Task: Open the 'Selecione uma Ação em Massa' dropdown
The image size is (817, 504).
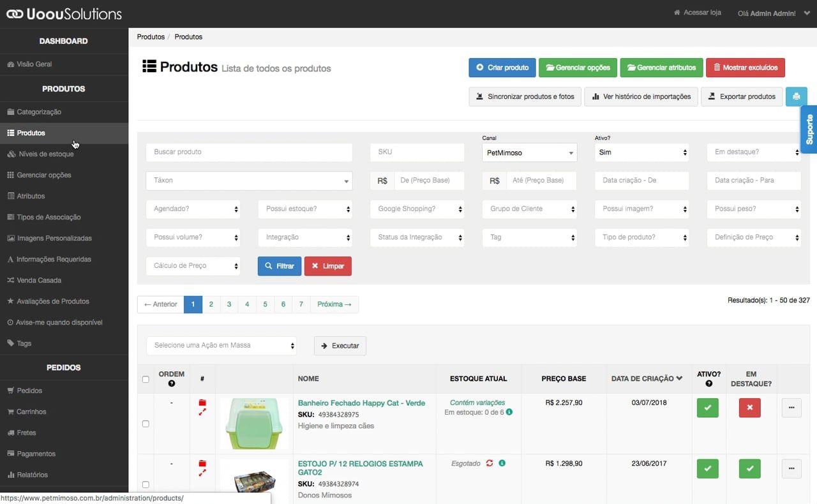Action: click(x=221, y=346)
